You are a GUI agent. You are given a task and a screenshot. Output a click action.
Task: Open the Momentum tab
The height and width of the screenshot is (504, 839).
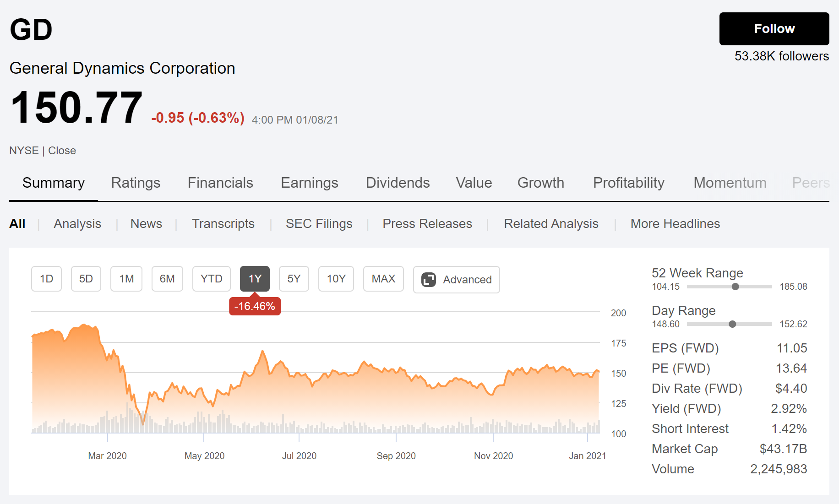click(730, 183)
